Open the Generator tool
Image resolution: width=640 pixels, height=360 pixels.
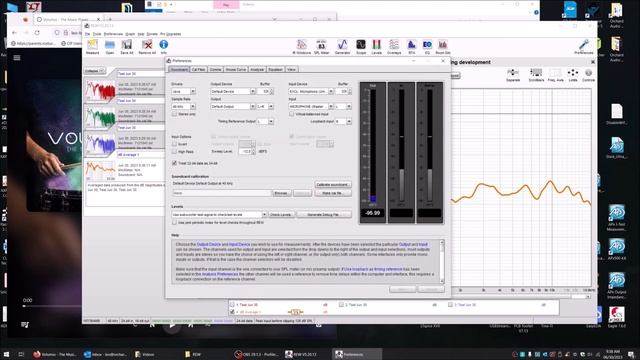(x=342, y=47)
